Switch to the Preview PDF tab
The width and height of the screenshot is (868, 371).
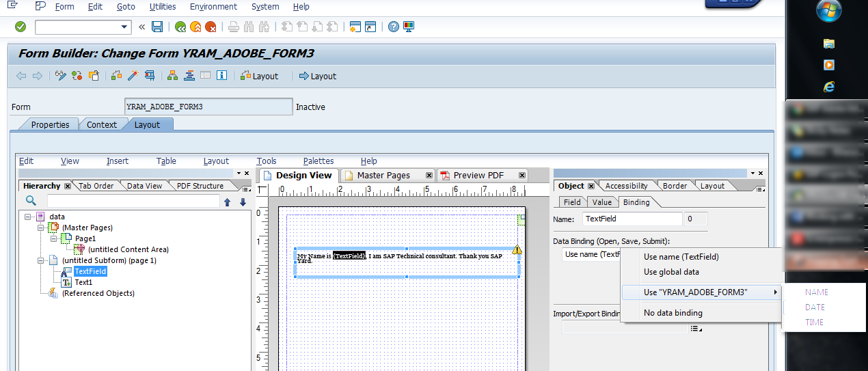[478, 176]
